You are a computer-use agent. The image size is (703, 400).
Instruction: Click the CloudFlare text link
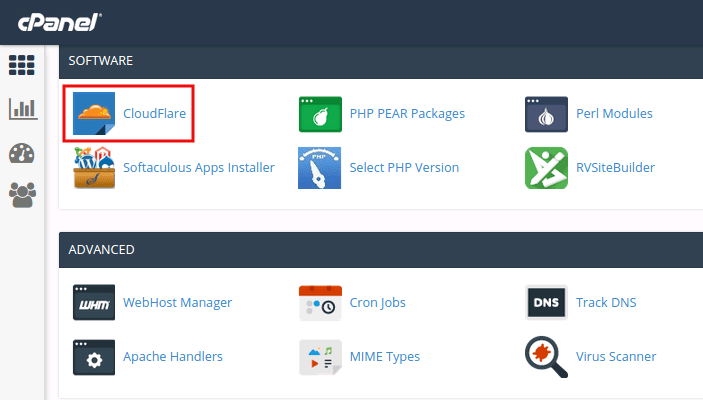click(155, 113)
